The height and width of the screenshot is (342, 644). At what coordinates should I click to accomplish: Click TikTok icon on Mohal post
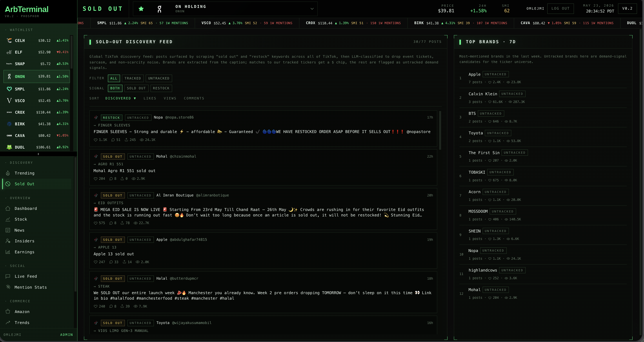[x=96, y=156]
